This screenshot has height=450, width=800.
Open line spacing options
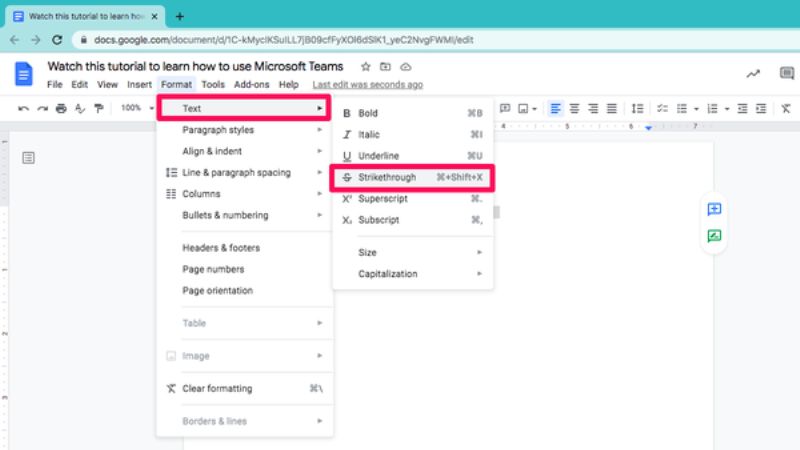(637, 108)
